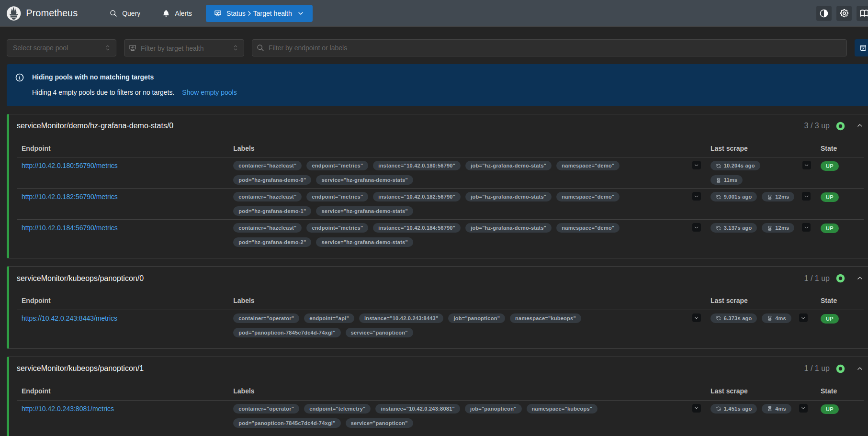
Task: Click the pod="hz-grafana-demo-1" label
Action: (x=272, y=211)
